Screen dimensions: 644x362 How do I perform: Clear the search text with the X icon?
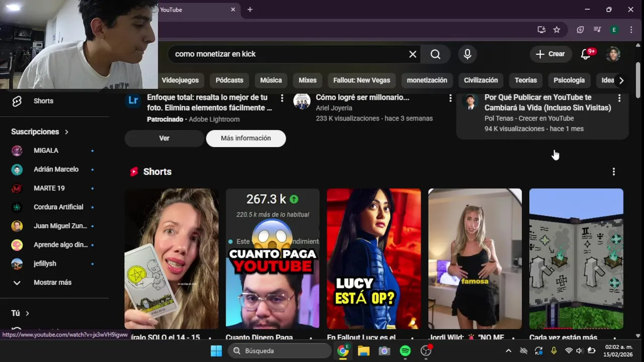tap(413, 54)
